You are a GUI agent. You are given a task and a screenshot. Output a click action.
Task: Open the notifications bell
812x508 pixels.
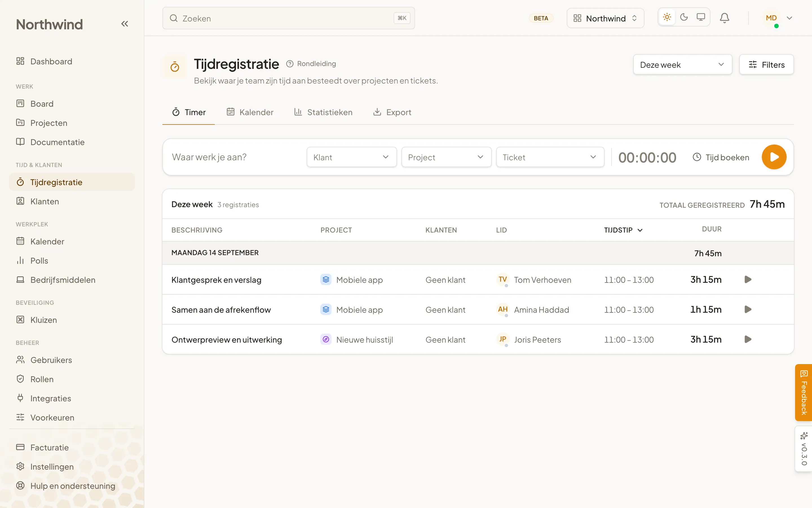pyautogui.click(x=724, y=18)
